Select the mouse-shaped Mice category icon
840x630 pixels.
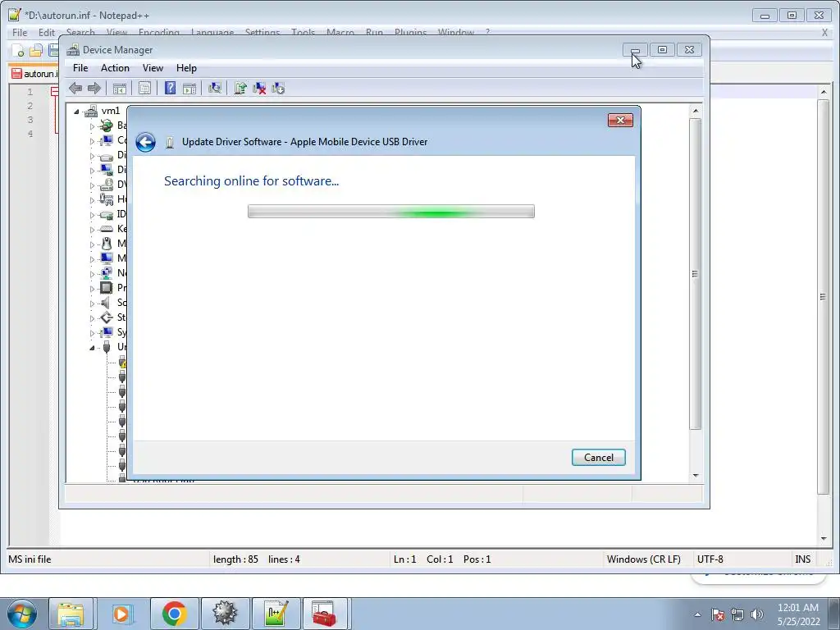point(107,244)
